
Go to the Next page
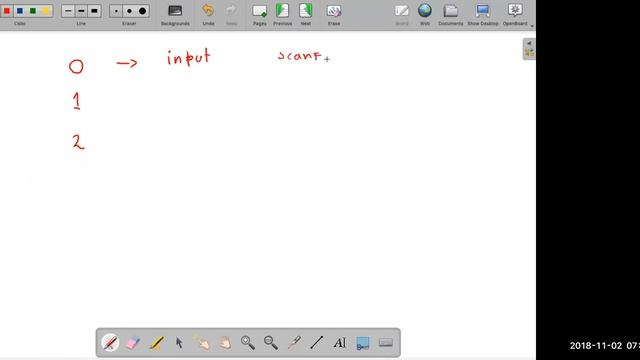coord(306,14)
